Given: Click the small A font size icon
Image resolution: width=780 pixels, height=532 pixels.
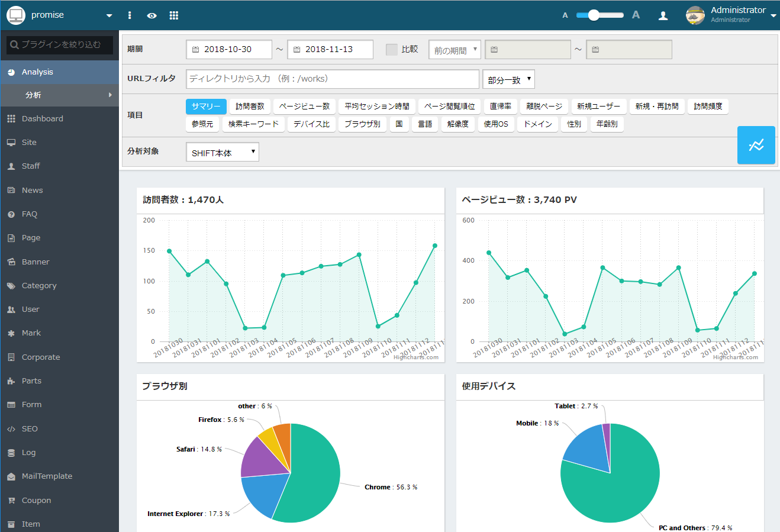Looking at the screenshot, I should (x=565, y=15).
